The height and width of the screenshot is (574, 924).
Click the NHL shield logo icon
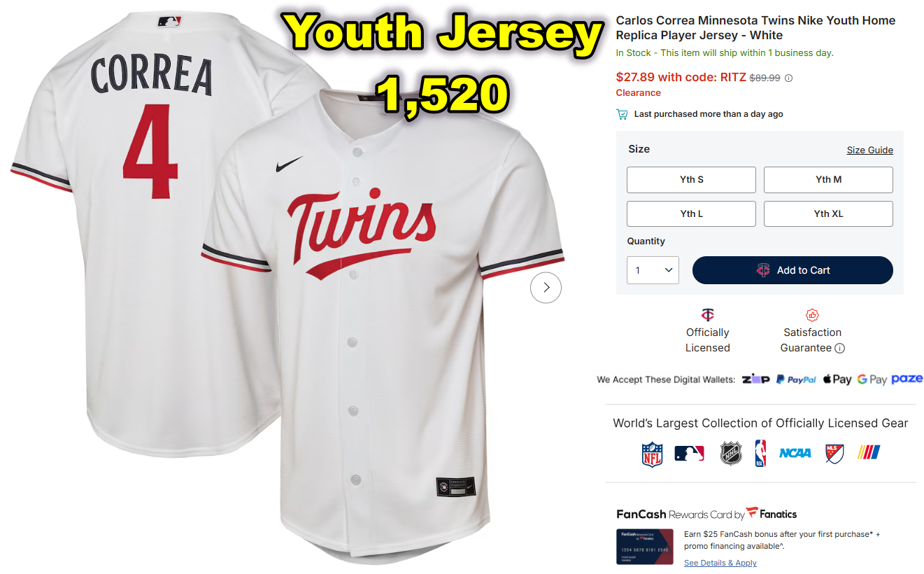coord(730,454)
